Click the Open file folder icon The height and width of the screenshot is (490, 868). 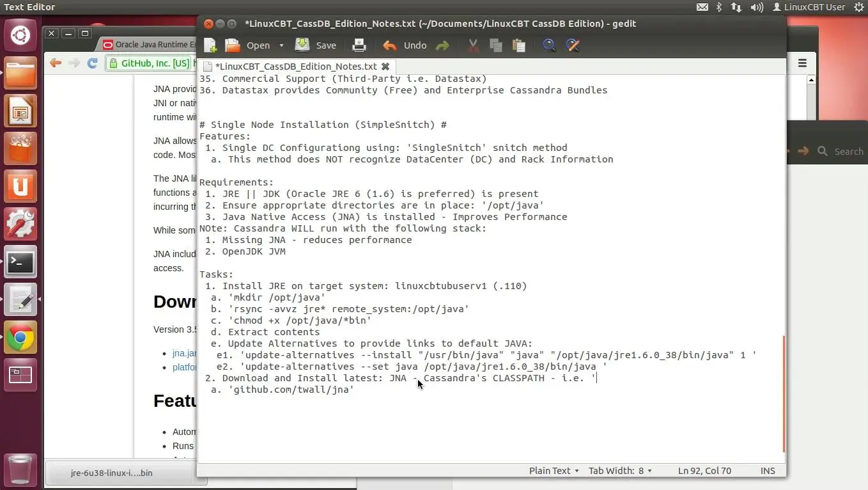232,45
